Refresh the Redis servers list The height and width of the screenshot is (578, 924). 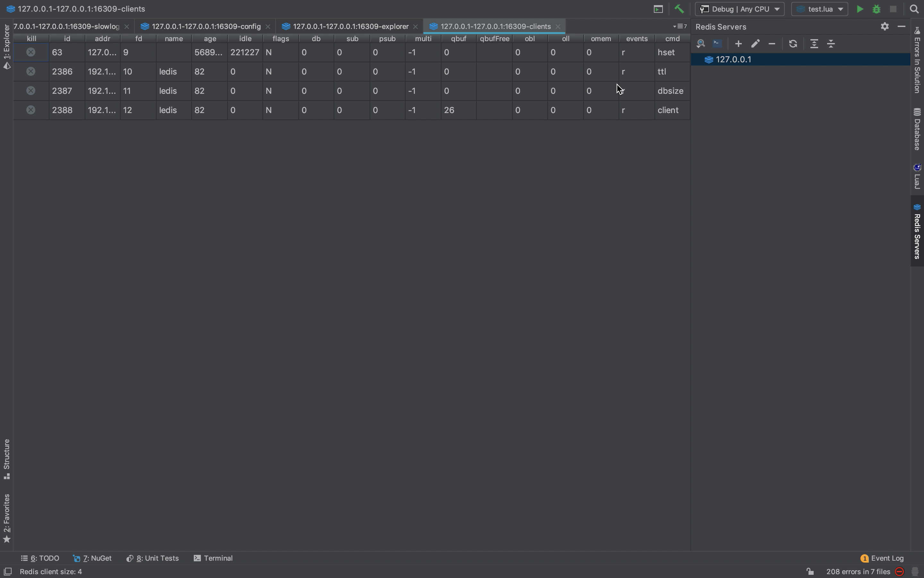[793, 44]
